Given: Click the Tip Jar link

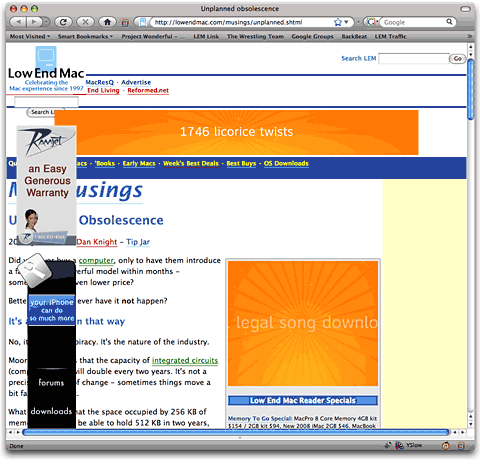Looking at the screenshot, I should click(x=138, y=242).
